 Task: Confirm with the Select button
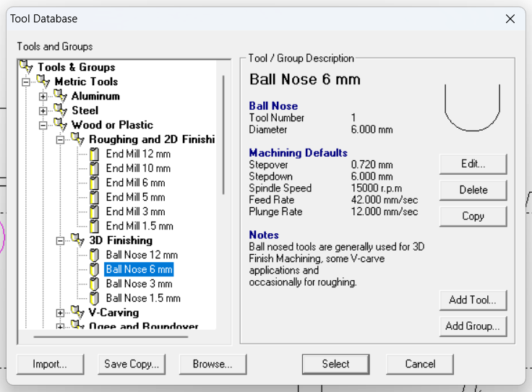[335, 365]
